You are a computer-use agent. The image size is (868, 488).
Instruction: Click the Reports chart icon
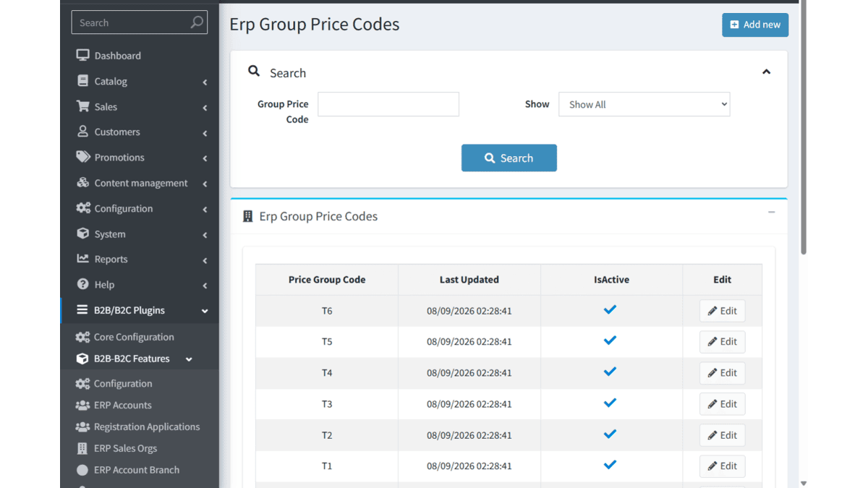coord(82,259)
